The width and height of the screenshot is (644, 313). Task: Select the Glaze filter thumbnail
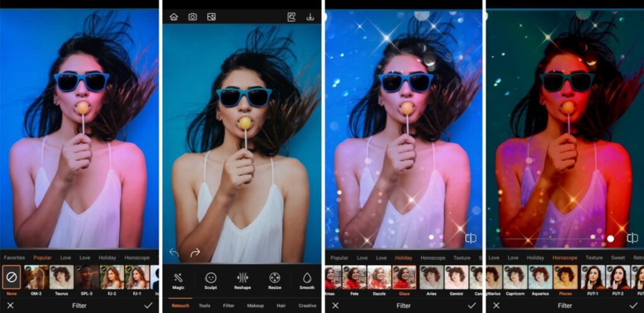tap(404, 277)
